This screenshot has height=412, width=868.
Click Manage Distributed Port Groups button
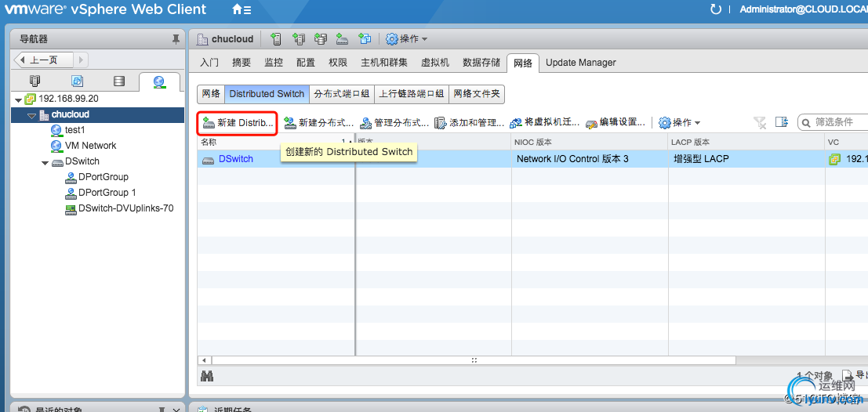(394, 122)
